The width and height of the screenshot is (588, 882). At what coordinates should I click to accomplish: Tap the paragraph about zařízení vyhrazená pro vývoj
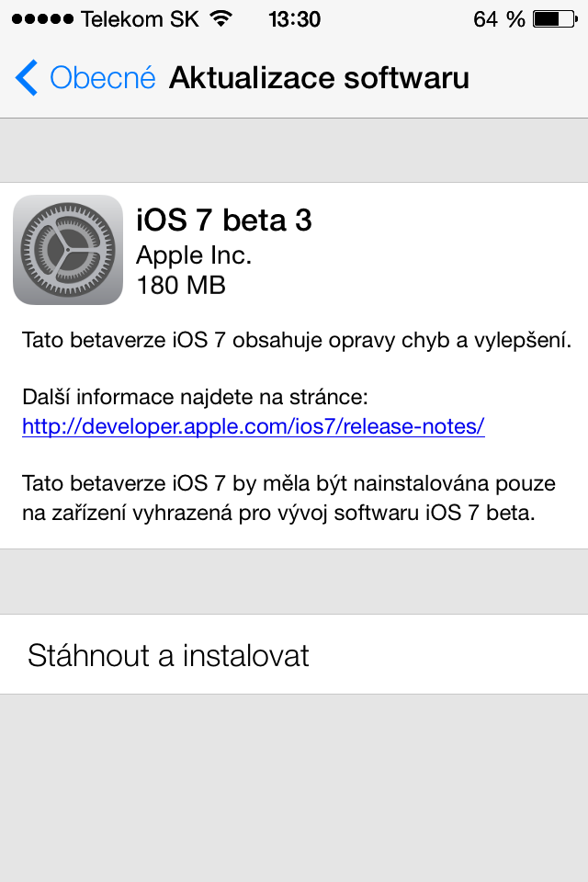click(291, 498)
